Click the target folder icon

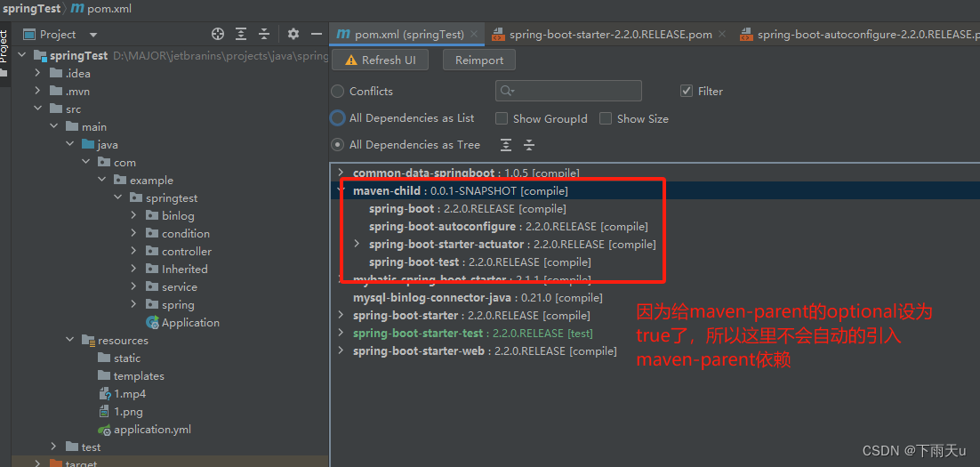(x=56, y=463)
